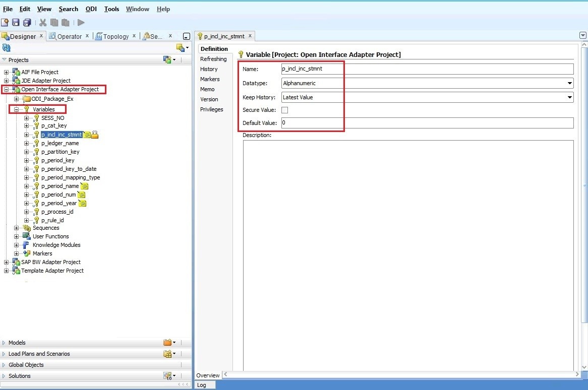588x390 pixels.
Task: Toggle the Secure Value checkbox
Action: coord(284,110)
